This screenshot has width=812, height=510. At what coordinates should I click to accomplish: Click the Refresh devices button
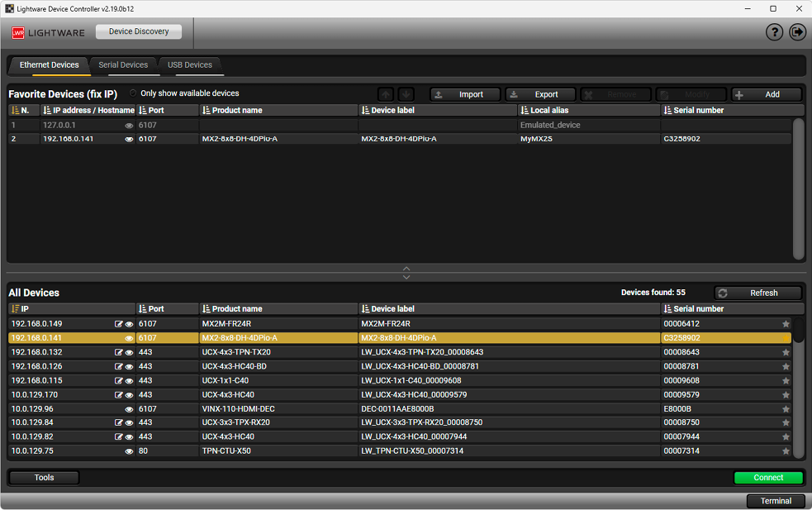[757, 293]
